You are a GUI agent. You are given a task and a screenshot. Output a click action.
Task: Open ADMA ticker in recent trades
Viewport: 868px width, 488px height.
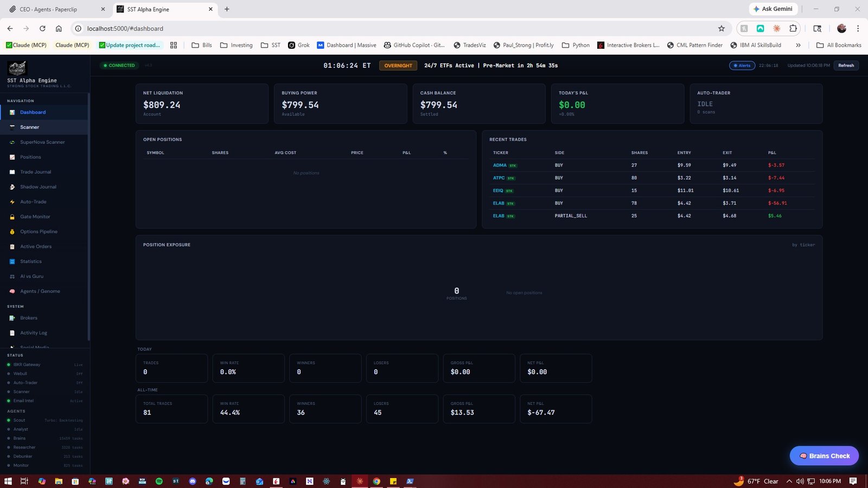click(x=500, y=165)
